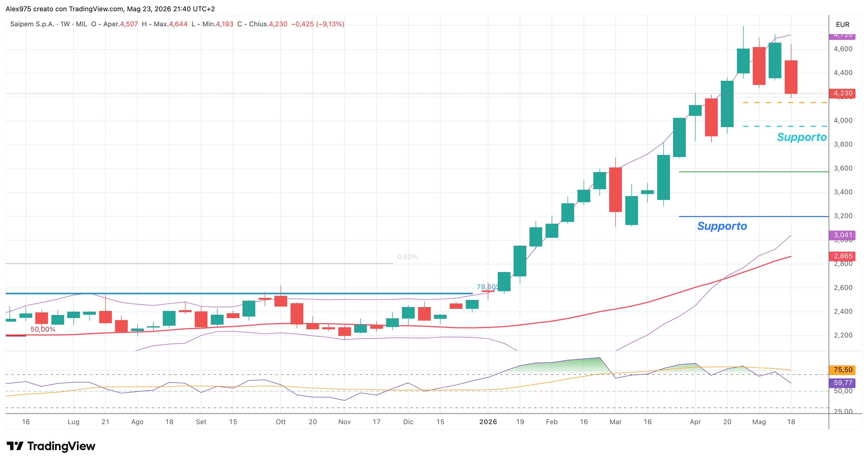Click the Saipem S.p.A. symbol title
868x463 pixels.
point(32,24)
